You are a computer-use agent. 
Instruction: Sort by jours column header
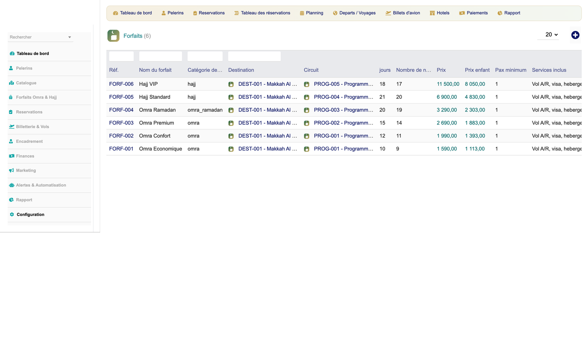click(385, 70)
